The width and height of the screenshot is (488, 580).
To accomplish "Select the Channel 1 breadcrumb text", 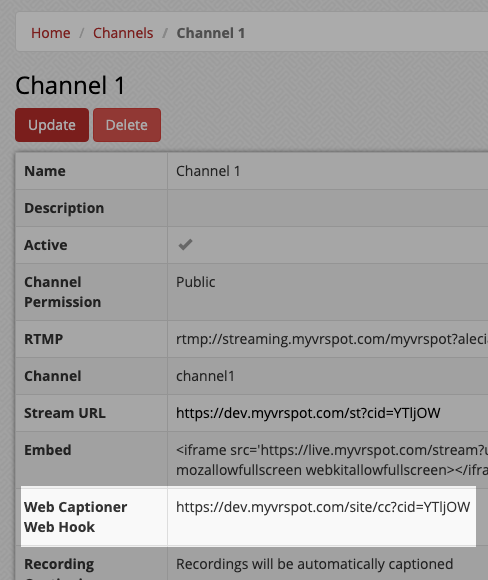I will [211, 33].
